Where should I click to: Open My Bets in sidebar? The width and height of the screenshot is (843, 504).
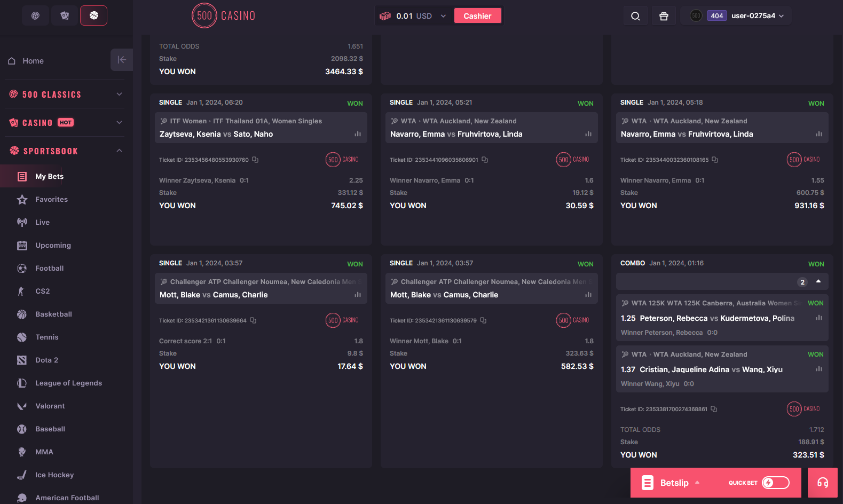[x=50, y=176]
